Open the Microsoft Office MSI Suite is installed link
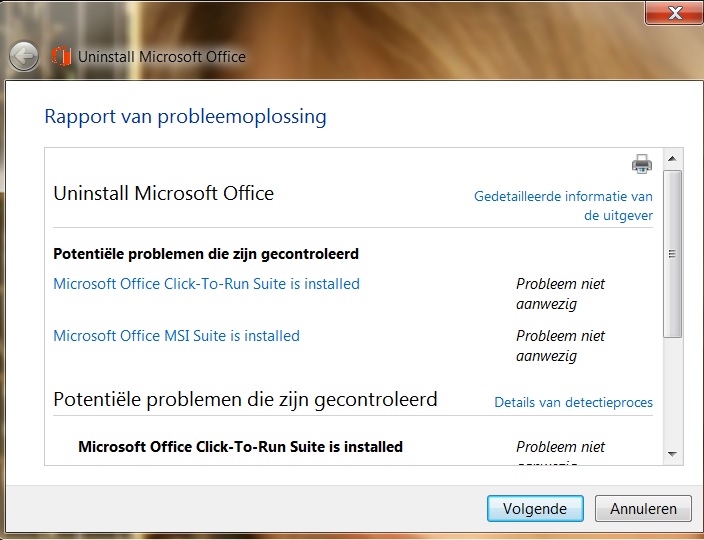The image size is (704, 540). [x=176, y=336]
